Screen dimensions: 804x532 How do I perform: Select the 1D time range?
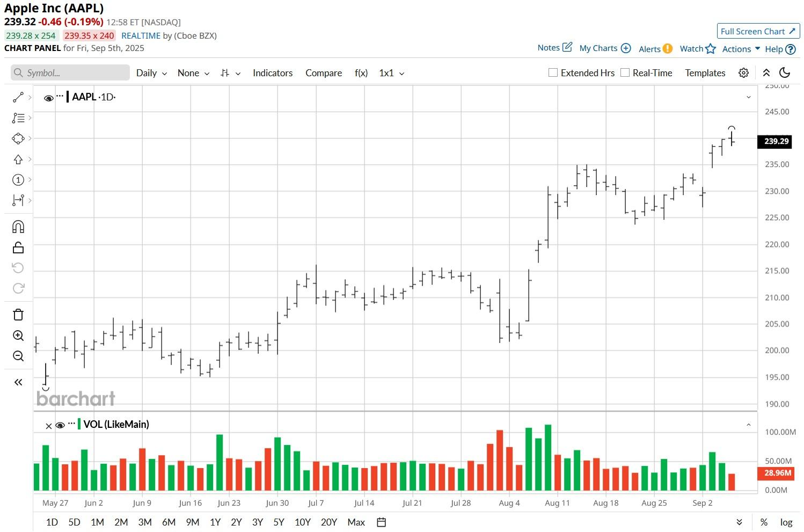click(x=52, y=522)
